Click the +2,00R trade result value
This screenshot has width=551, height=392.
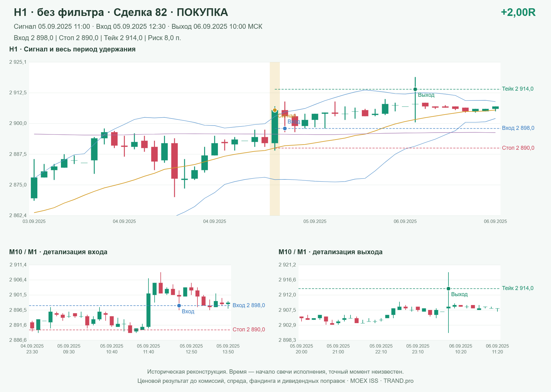(x=518, y=12)
